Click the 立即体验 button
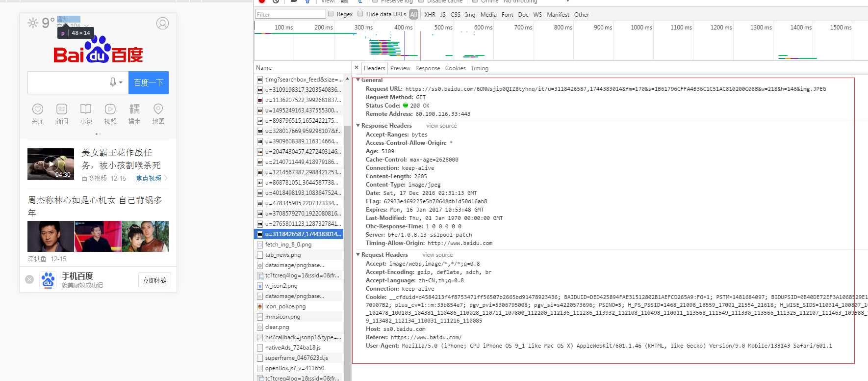Image resolution: width=868 pixels, height=381 pixels. click(x=154, y=280)
